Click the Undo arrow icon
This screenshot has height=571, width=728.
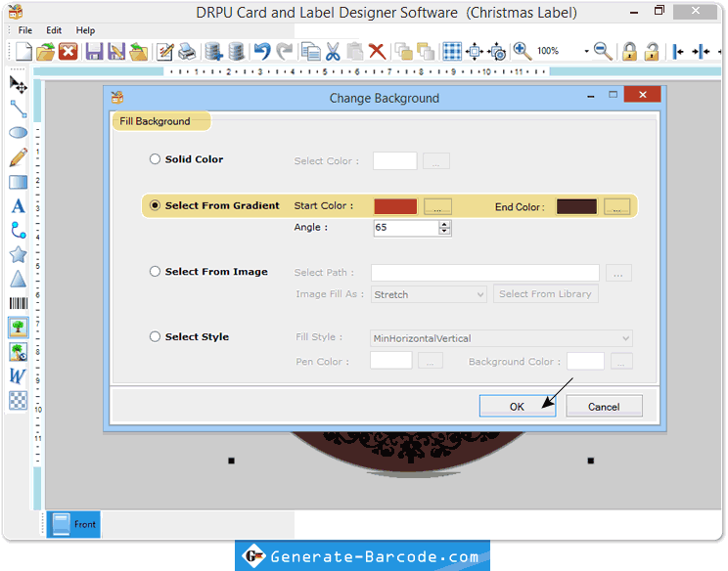coord(262,51)
